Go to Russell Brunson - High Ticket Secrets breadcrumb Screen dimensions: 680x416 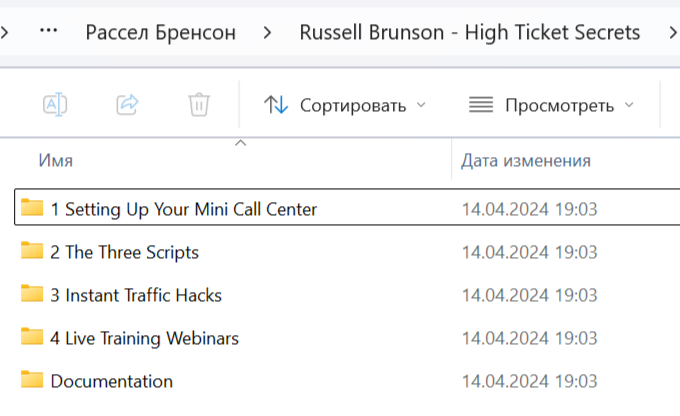tap(470, 33)
